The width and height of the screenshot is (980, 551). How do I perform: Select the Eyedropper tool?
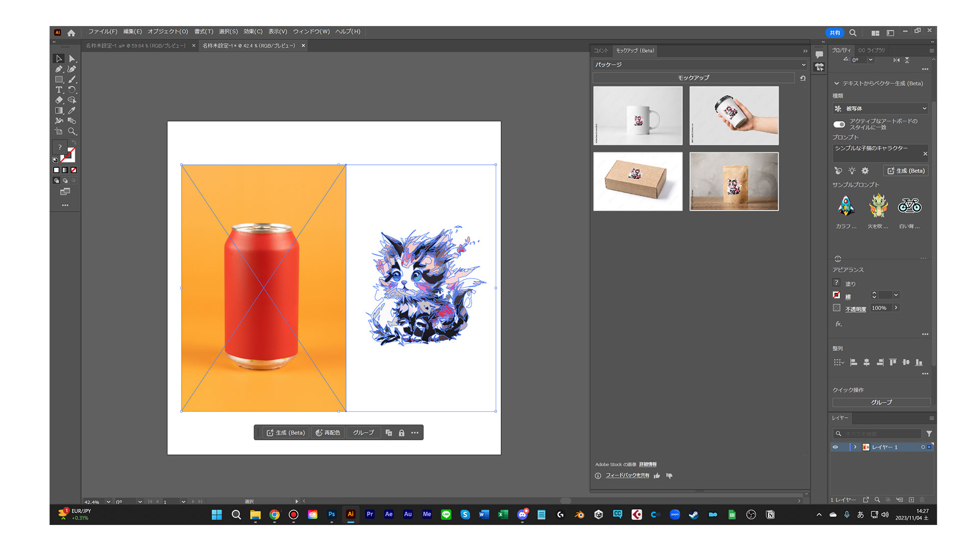pos(72,110)
